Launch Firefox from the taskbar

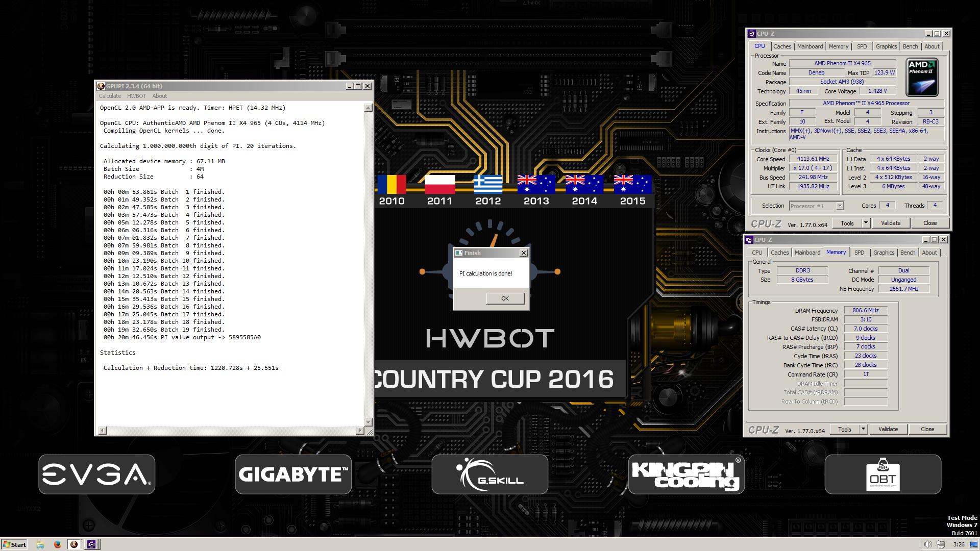tap(57, 544)
